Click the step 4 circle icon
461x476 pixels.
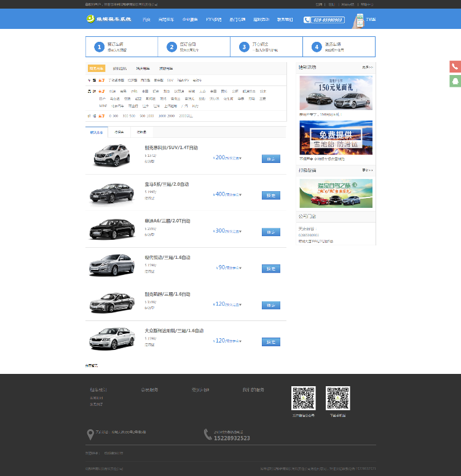(317, 47)
